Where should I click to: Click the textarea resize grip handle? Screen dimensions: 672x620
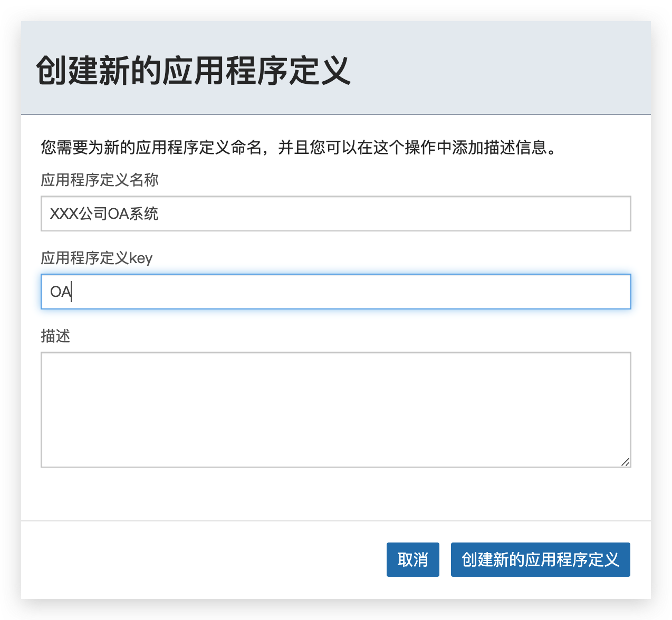tap(627, 462)
